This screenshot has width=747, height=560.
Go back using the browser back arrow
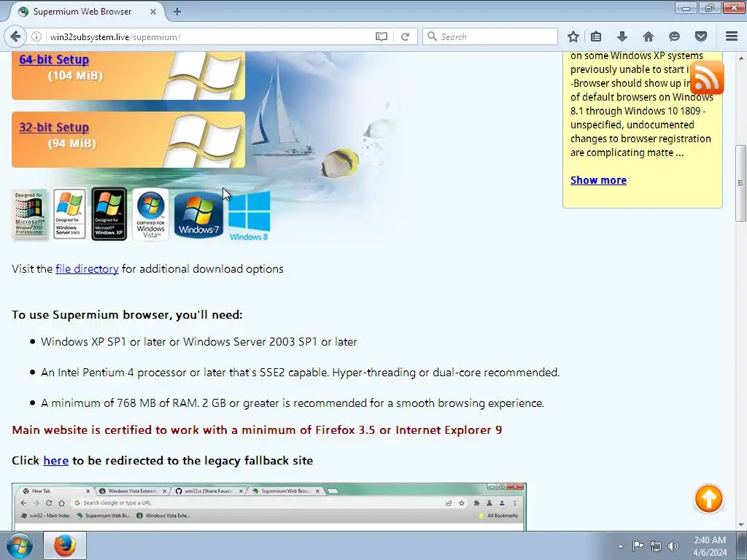(x=15, y=36)
